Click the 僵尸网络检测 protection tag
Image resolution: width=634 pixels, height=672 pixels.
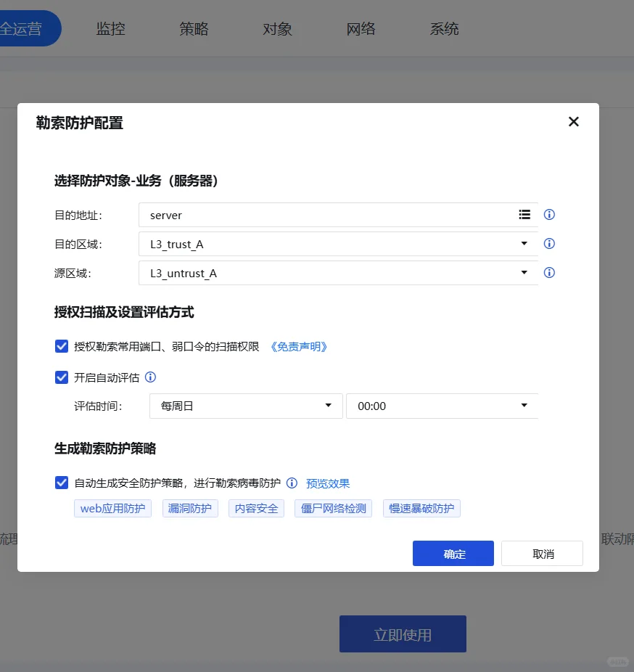tap(333, 508)
